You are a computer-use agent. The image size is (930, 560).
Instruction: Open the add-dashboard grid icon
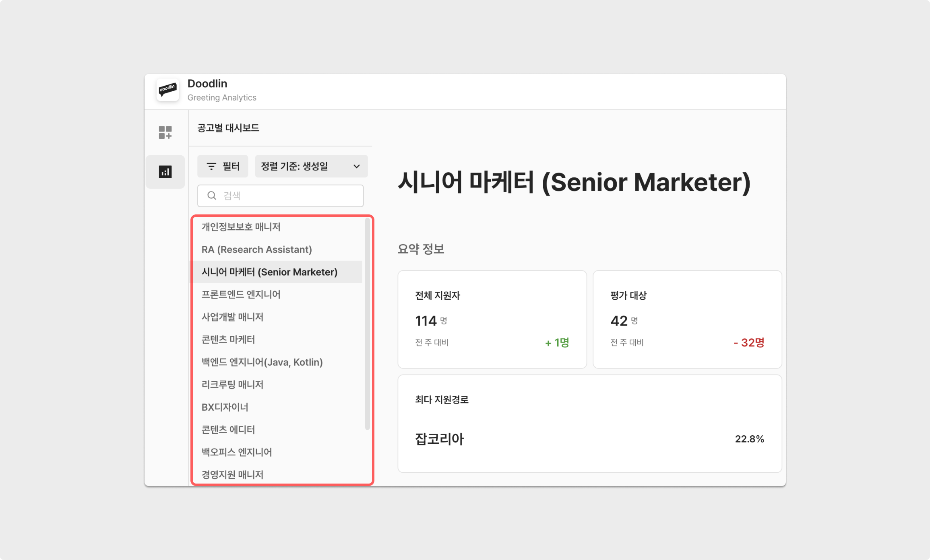point(165,132)
